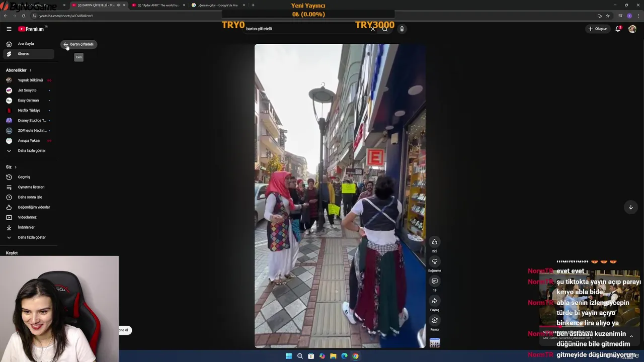Click the mini player dance thumbnail
Image resolution: width=644 pixels, height=362 pixels.
[x=589, y=298]
